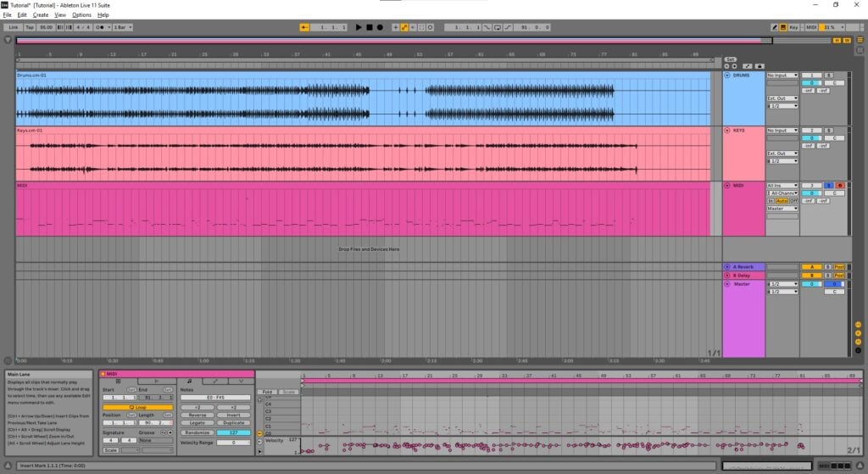868x474 pixels.
Task: Toggle the computer MIDI keyboard icon
Action: [783, 27]
